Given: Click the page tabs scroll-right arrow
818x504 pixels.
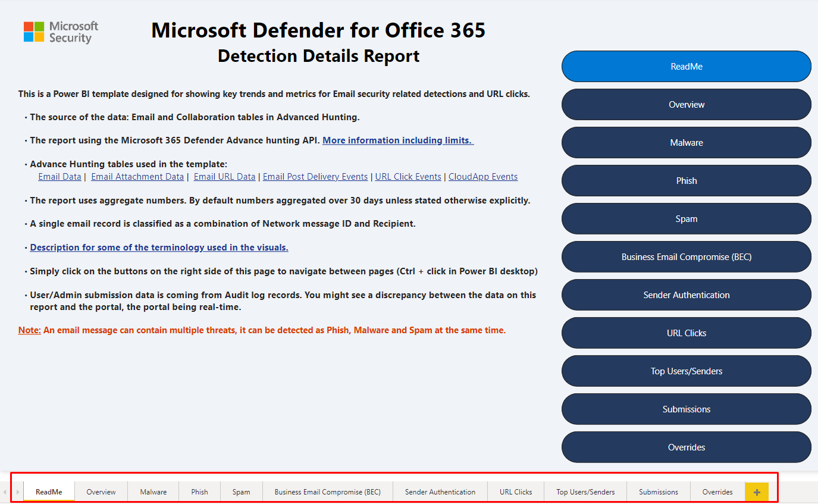Looking at the screenshot, I should (18, 492).
